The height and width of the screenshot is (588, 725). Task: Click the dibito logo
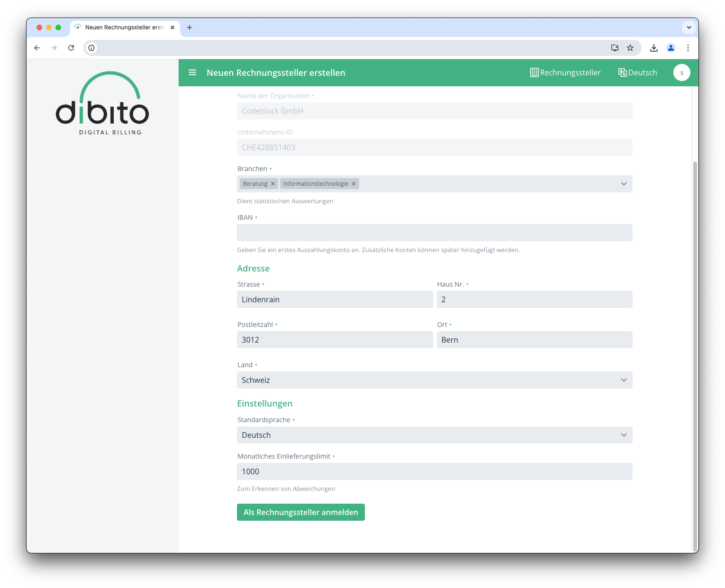point(102,103)
